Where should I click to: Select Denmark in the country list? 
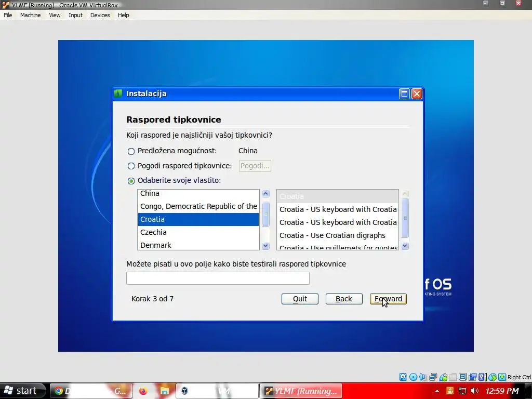click(198, 245)
